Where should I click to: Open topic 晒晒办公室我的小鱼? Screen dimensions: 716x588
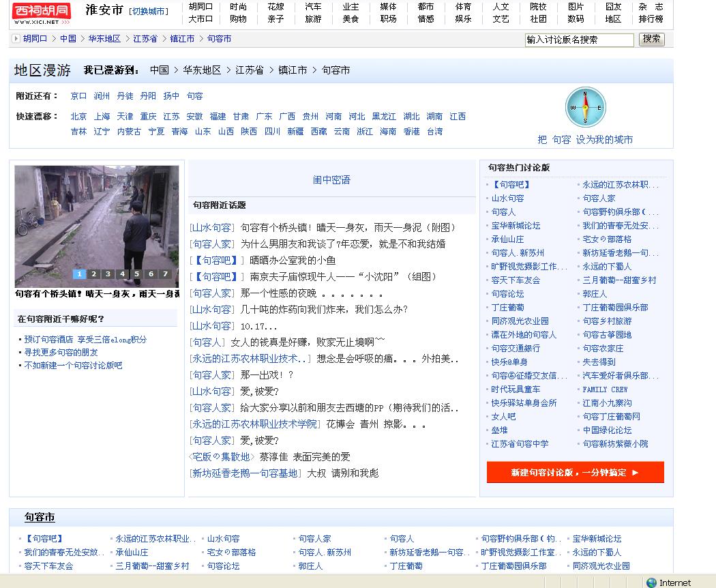293,261
